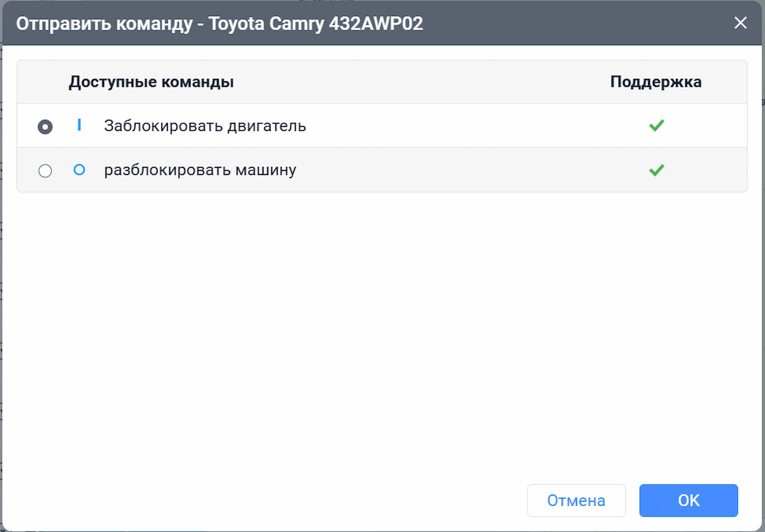765x532 pixels.
Task: Select the Заблокировать двигатель radio button
Action: click(45, 127)
